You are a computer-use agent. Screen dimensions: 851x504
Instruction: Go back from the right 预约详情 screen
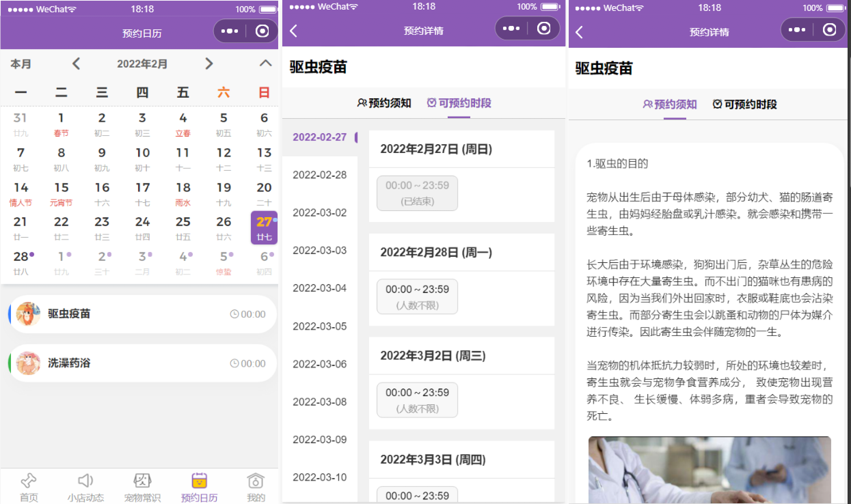point(579,32)
